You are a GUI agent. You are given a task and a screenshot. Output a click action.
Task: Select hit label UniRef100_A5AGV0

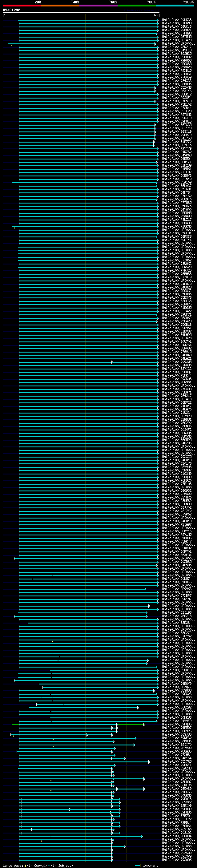(177, 67)
